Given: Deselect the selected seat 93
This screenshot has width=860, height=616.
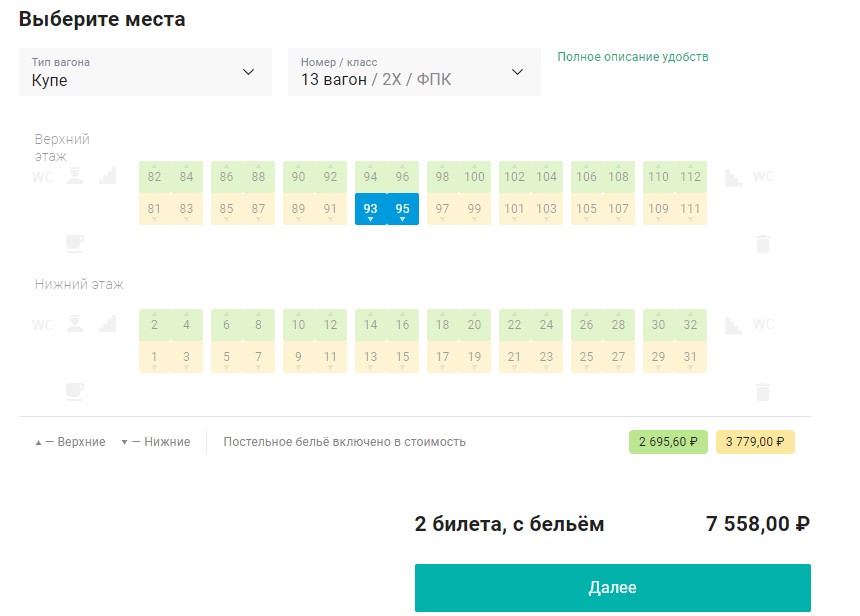Looking at the screenshot, I should coord(371,209).
